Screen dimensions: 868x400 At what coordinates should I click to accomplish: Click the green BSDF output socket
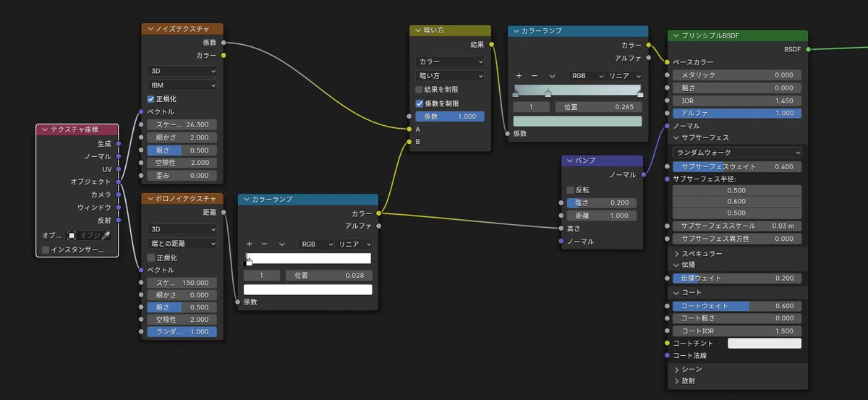coord(808,49)
